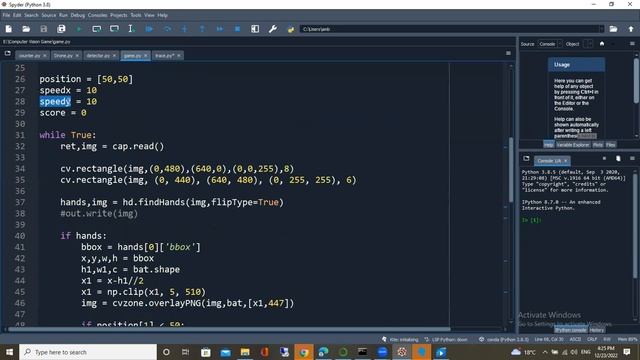640x360 pixels.
Task: Open the Consoles menu
Action: [98, 15]
